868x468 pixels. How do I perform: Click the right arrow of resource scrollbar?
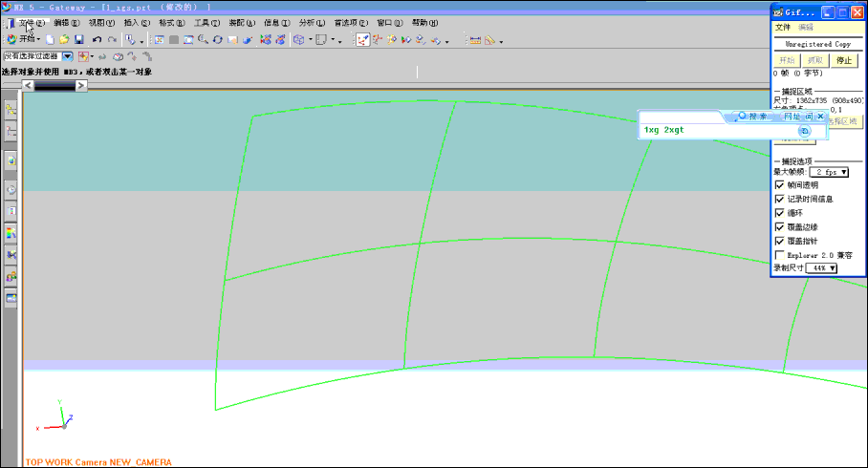point(81,86)
